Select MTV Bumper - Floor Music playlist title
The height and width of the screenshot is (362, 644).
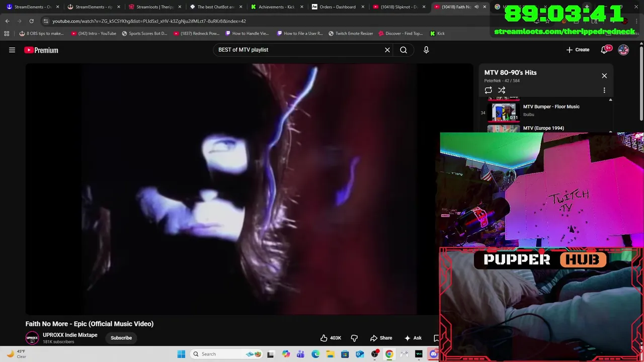pyautogui.click(x=551, y=107)
